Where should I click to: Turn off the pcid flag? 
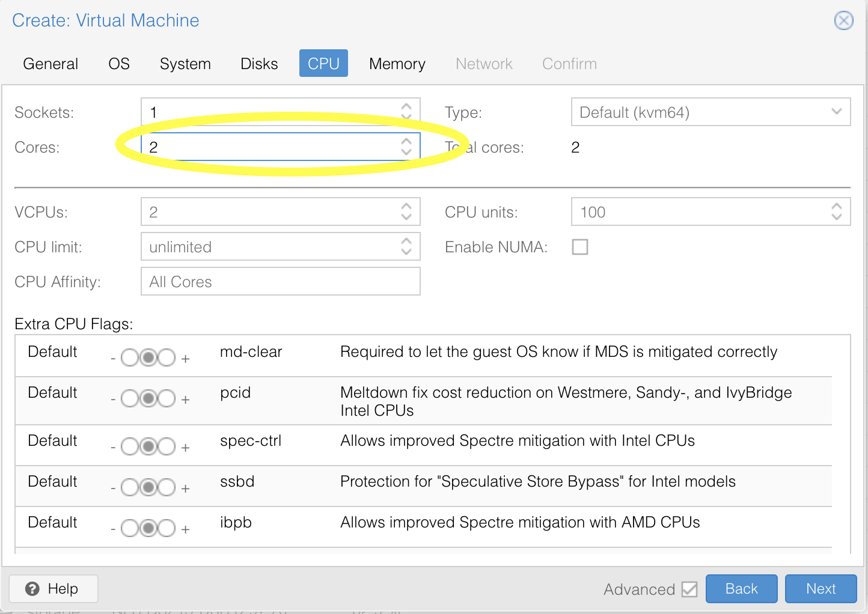click(130, 399)
